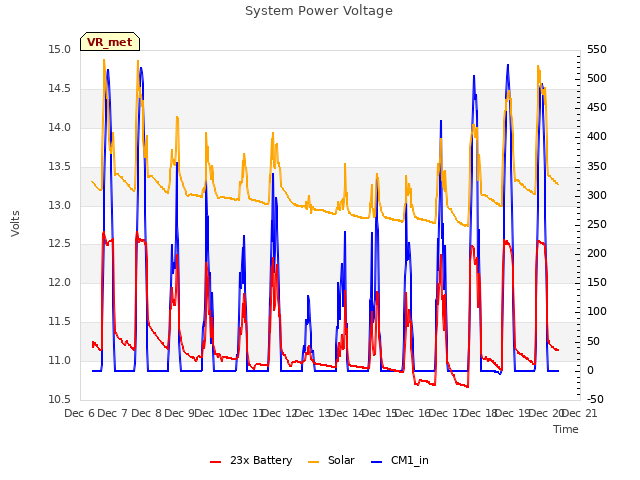Click the 12.0 left axis tick label
This screenshot has width=640, height=480.
(60, 282)
